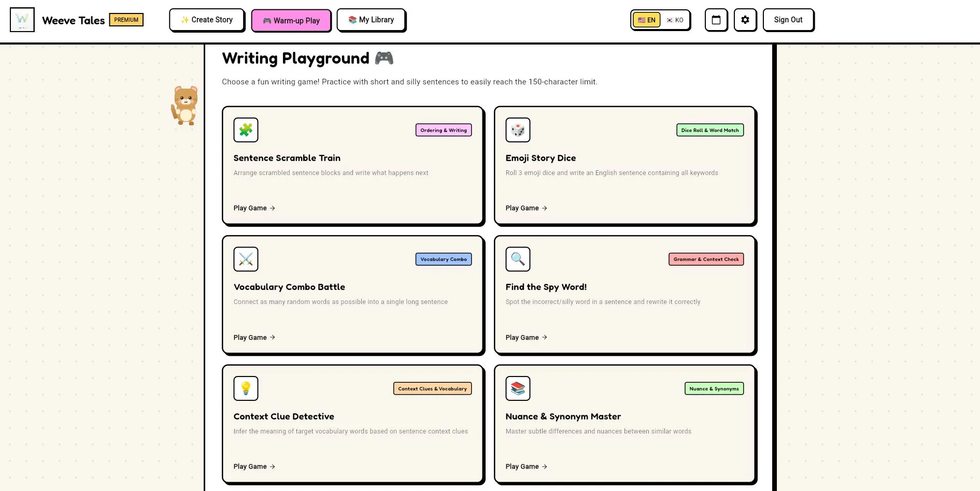Click the cat mascot character
Viewport: 980px width, 491px height.
click(185, 106)
